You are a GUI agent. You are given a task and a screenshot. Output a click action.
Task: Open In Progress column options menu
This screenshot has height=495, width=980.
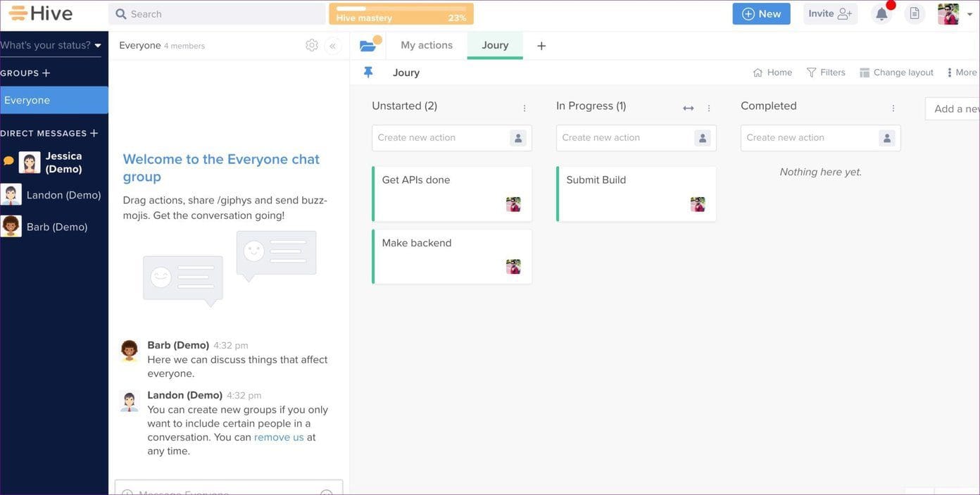pos(709,108)
